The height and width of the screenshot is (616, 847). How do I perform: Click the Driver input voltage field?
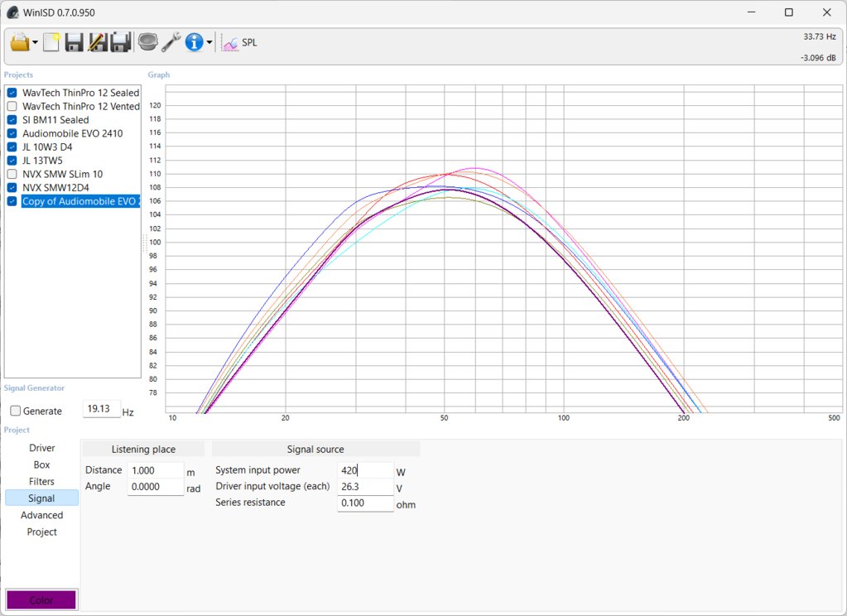(x=365, y=487)
